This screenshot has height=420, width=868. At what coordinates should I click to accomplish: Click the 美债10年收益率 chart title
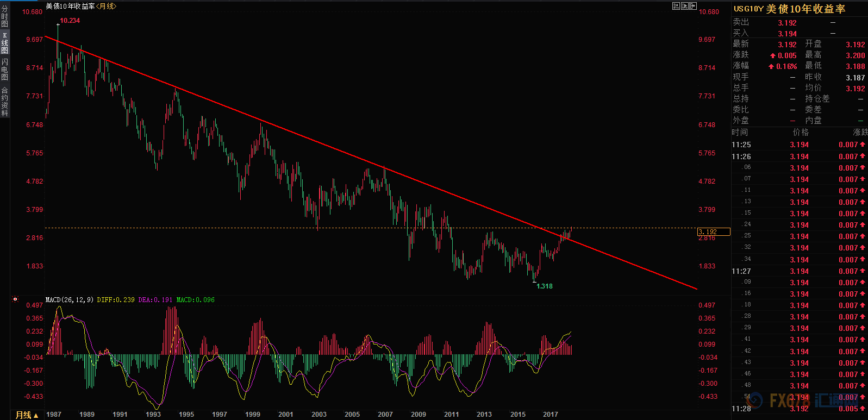[x=70, y=6]
